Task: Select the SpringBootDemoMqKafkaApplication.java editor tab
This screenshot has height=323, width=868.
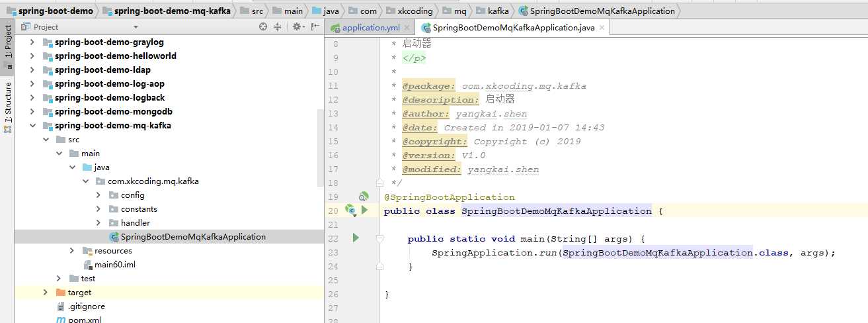Action: (x=512, y=28)
